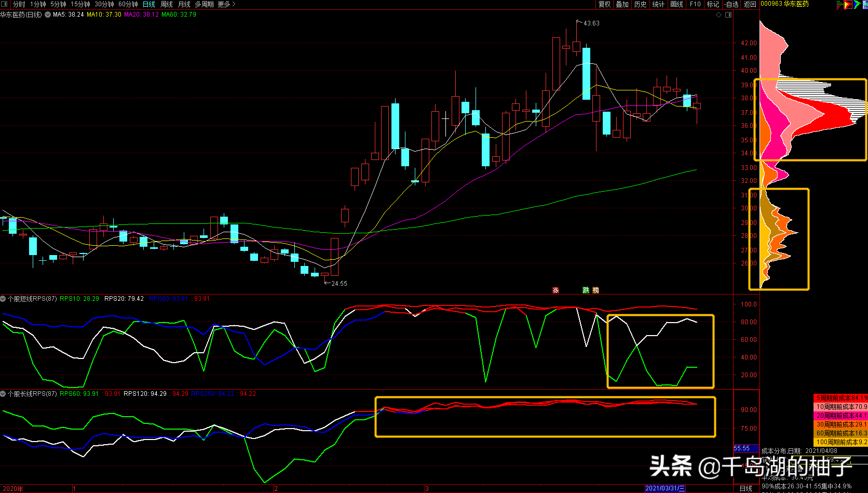Click the diamond icon above the price axis
The width and height of the screenshot is (868, 493).
click(719, 15)
